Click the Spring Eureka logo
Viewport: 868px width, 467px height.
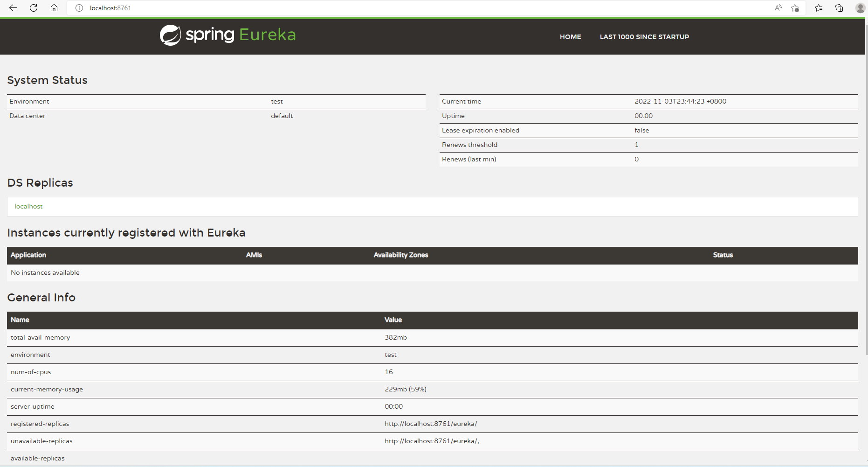227,35
